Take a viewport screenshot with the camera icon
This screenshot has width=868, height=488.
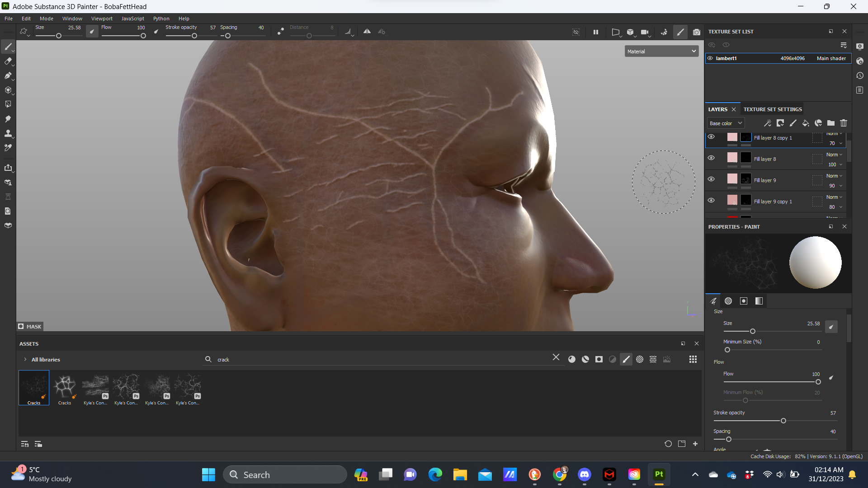[697, 32]
